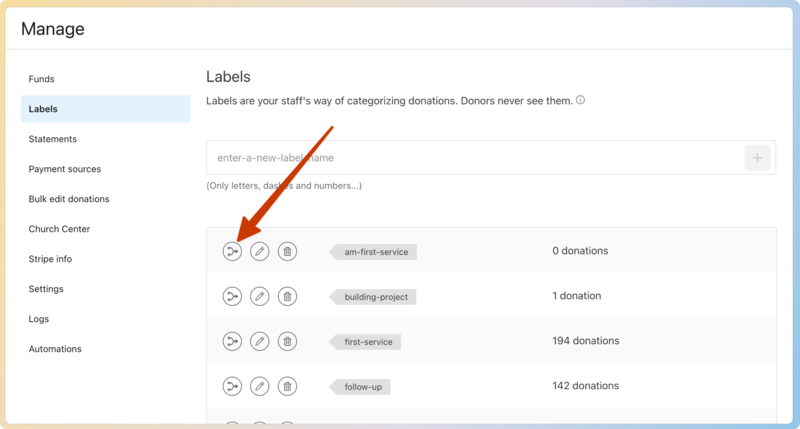Viewport: 800px width, 429px height.
Task: Go to Statements section
Action: pyautogui.click(x=53, y=139)
